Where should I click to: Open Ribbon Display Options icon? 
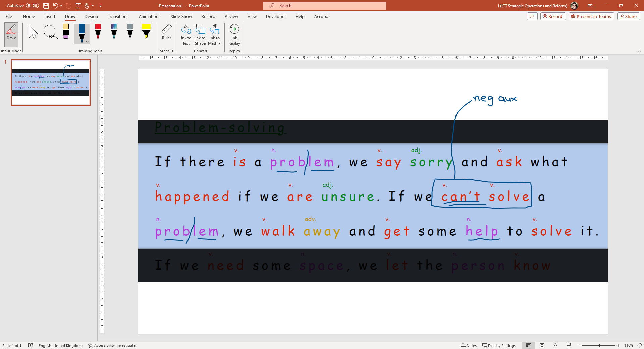click(x=590, y=6)
